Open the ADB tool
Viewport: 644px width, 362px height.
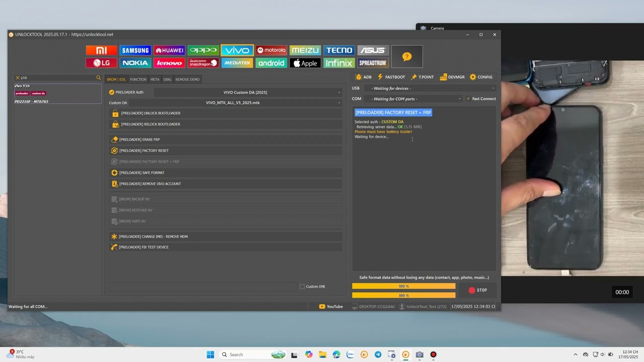(363, 77)
